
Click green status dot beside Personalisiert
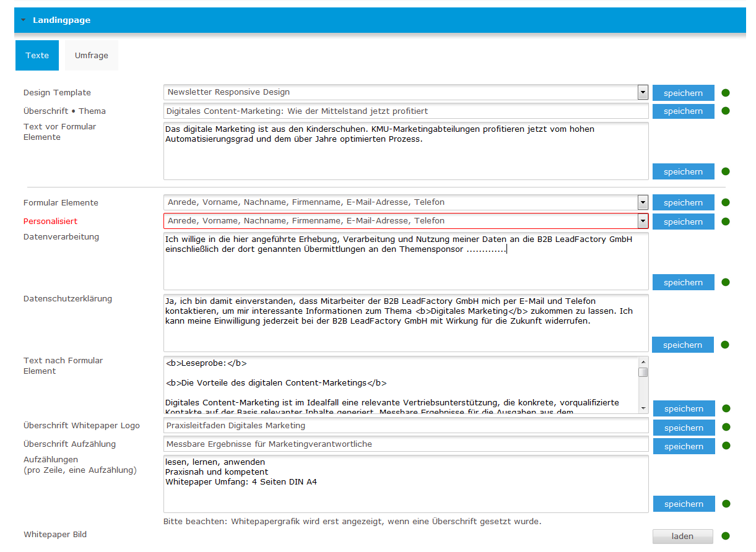pos(726,222)
